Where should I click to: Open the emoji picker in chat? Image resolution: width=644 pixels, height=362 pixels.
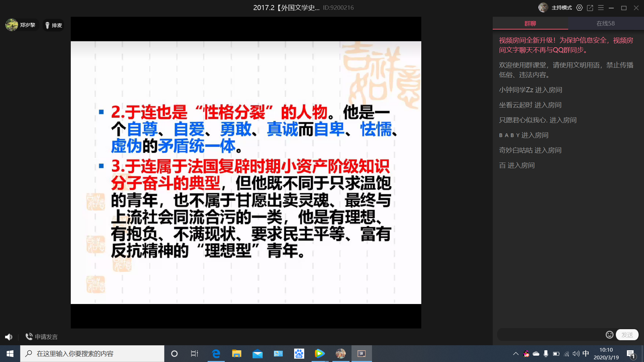point(609,335)
